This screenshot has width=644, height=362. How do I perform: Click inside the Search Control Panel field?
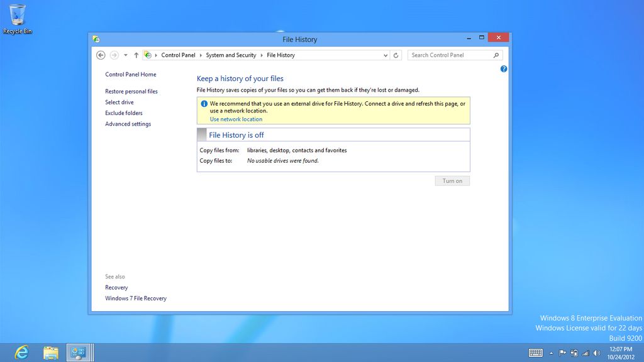tap(450, 55)
